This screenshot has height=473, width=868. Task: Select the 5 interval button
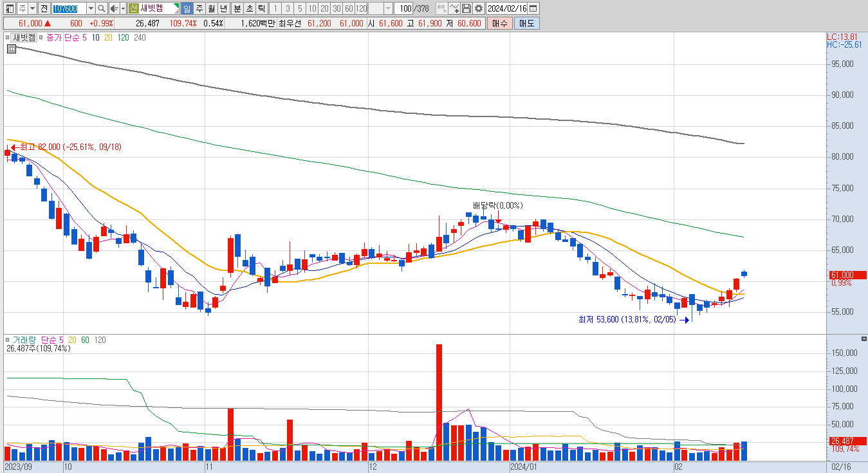pyautogui.click(x=300, y=8)
